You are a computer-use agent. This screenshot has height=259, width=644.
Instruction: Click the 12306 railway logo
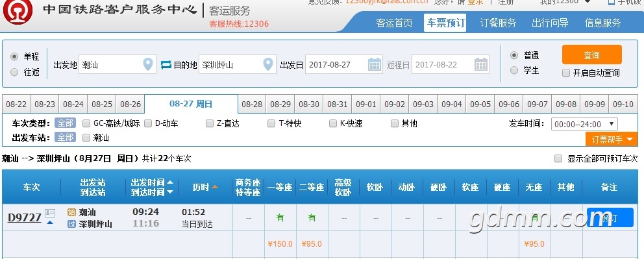tap(18, 12)
